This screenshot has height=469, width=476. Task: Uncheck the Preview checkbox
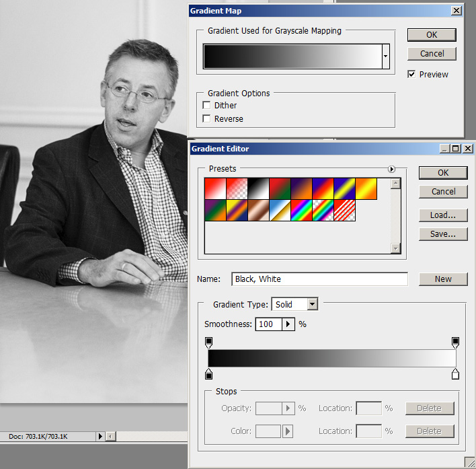coord(411,75)
